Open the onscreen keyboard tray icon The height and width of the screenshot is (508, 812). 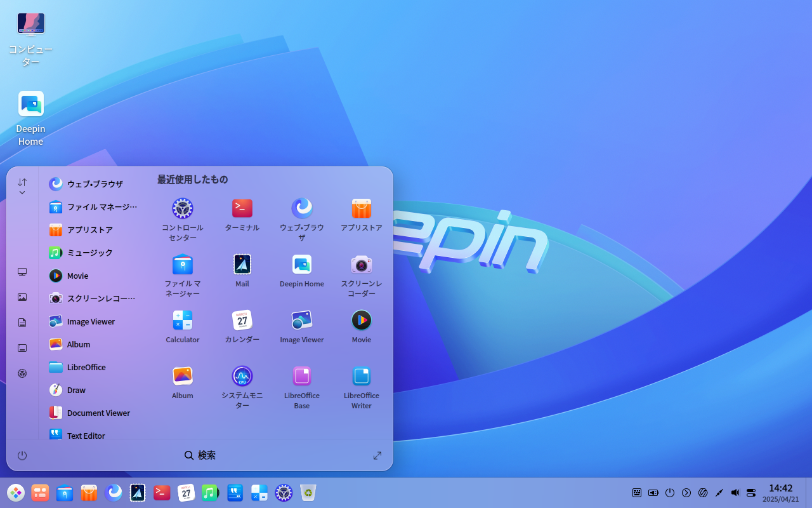(x=637, y=493)
